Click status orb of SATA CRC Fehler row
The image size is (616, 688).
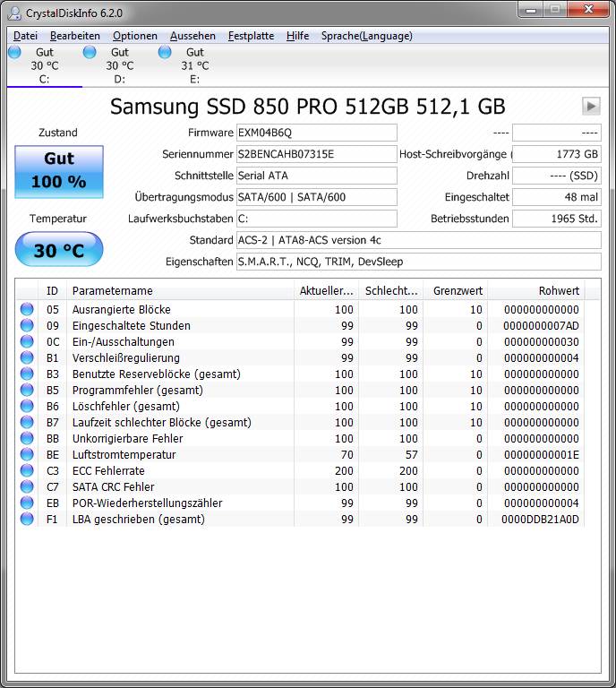[27, 486]
